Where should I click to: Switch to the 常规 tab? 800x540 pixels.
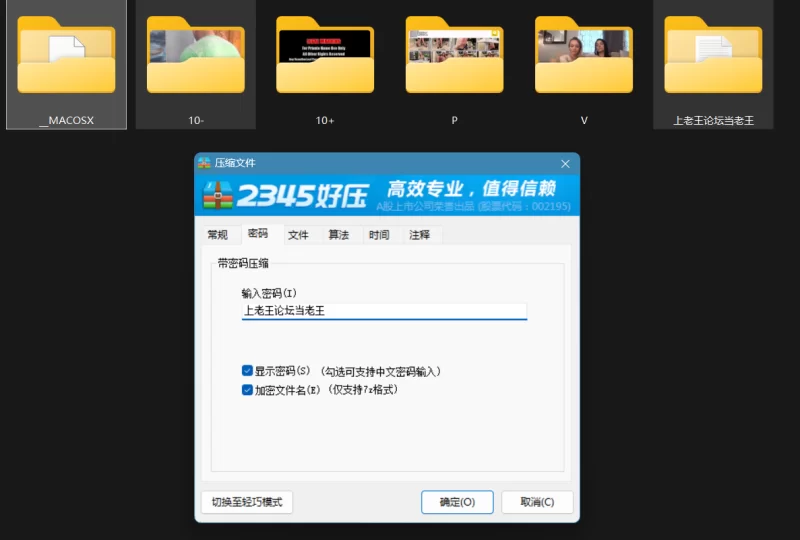coord(217,235)
